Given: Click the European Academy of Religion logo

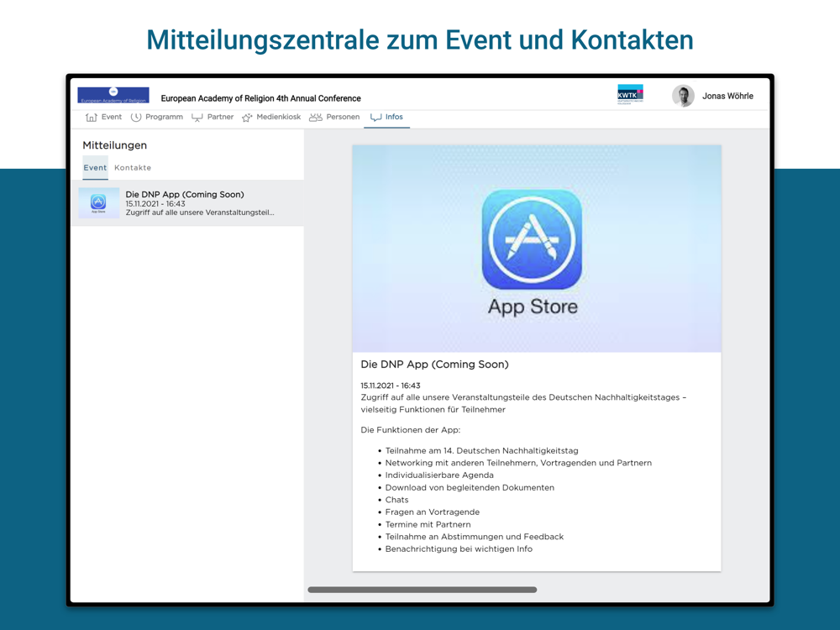Looking at the screenshot, I should (113, 95).
